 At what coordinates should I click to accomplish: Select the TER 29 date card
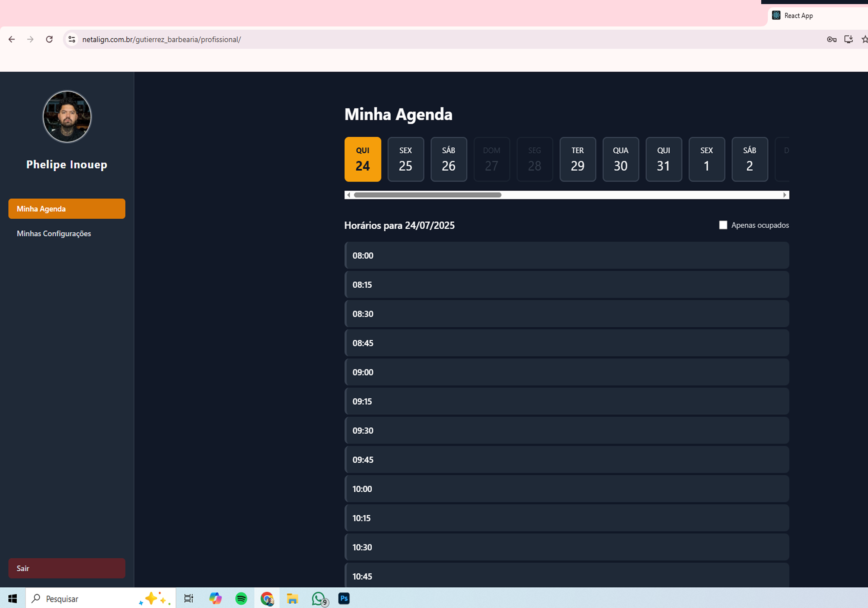(577, 159)
